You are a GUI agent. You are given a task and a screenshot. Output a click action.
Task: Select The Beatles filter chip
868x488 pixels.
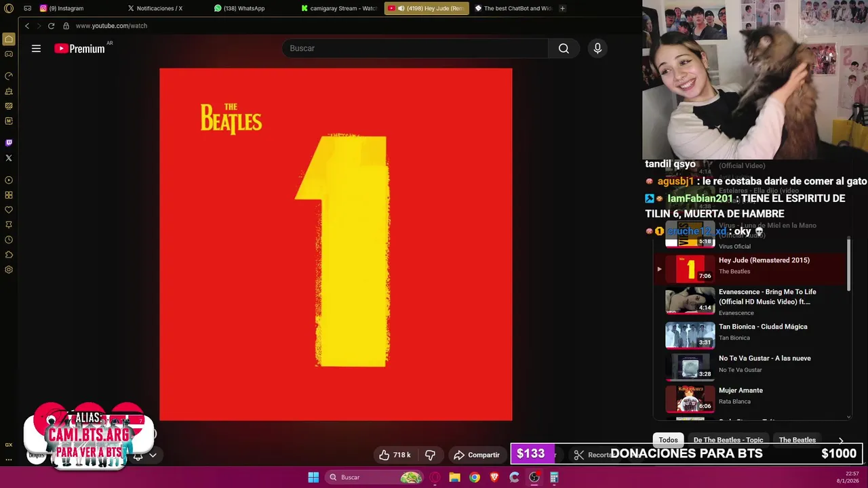(797, 440)
